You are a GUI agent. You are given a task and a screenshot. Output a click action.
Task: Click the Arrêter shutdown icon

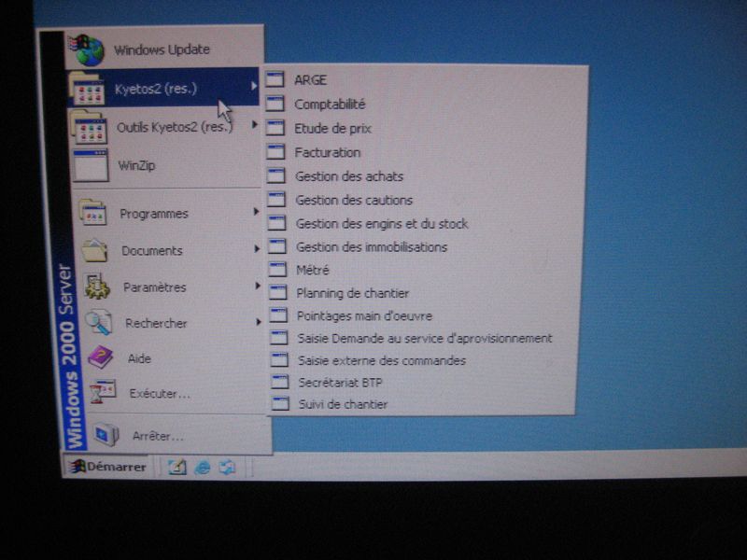(x=106, y=434)
